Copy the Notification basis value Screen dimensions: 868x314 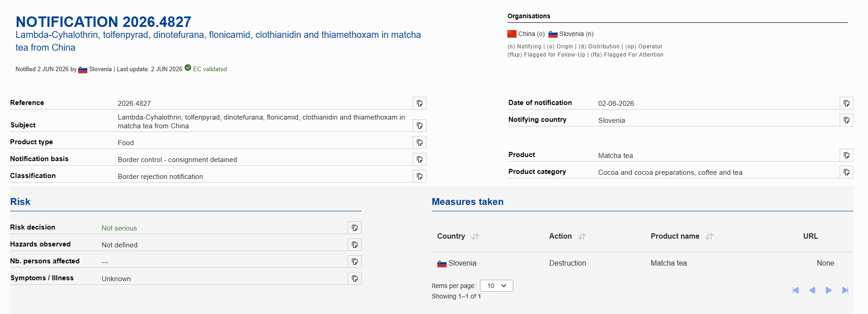coord(420,159)
